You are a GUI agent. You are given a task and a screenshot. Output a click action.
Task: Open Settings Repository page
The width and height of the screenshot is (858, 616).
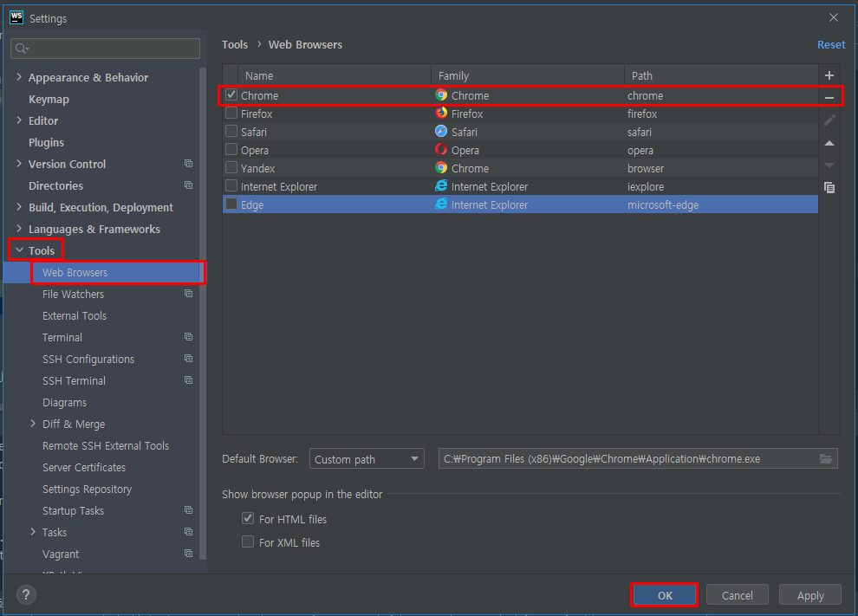(x=87, y=490)
